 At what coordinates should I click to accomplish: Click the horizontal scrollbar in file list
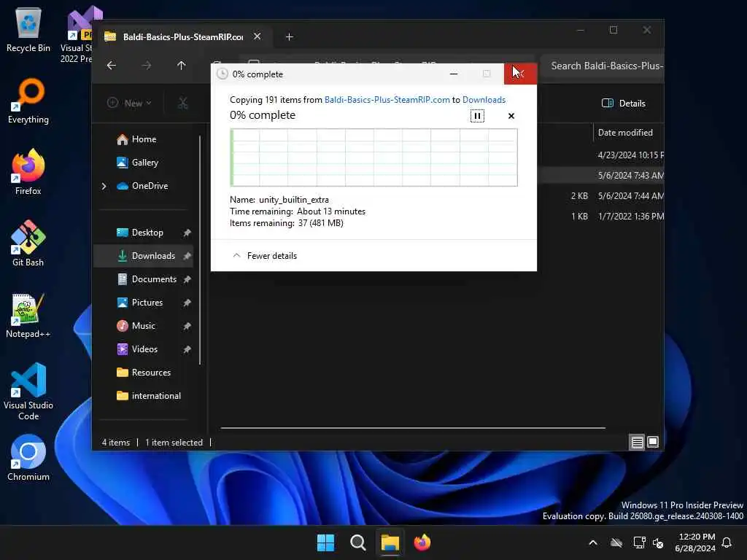413,428
